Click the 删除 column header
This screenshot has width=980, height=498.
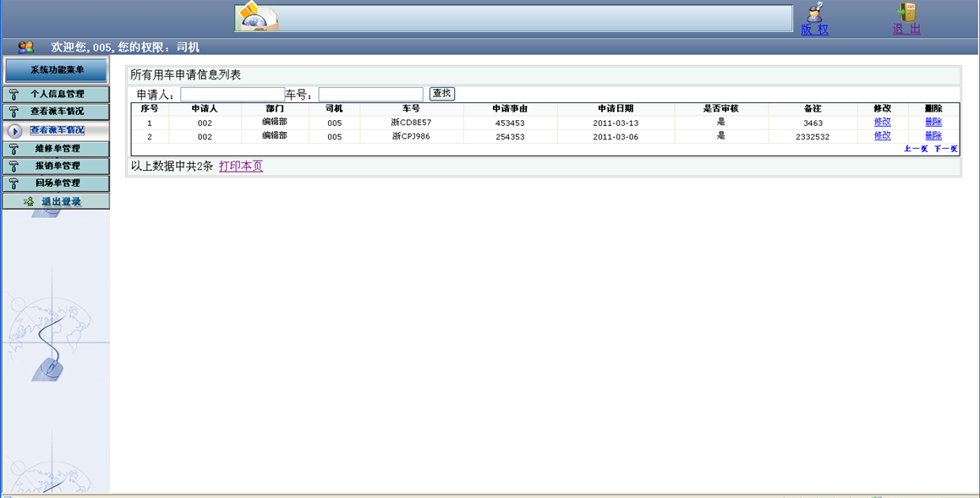pos(933,109)
